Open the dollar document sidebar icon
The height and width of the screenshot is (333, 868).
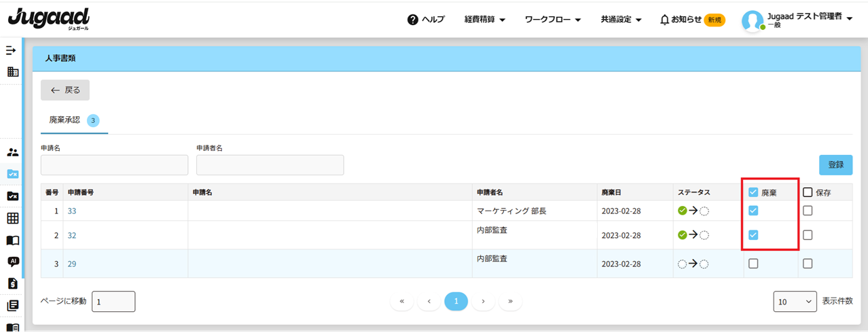coord(12,283)
